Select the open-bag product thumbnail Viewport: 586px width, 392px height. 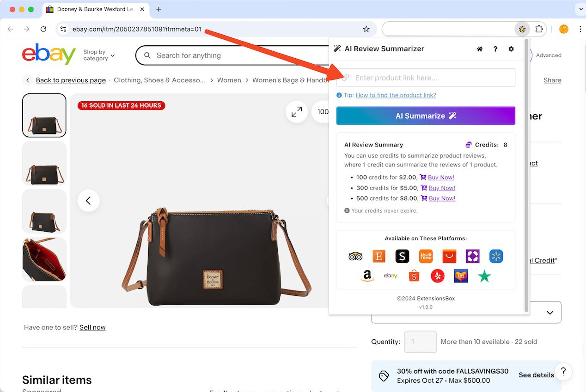pos(44,259)
